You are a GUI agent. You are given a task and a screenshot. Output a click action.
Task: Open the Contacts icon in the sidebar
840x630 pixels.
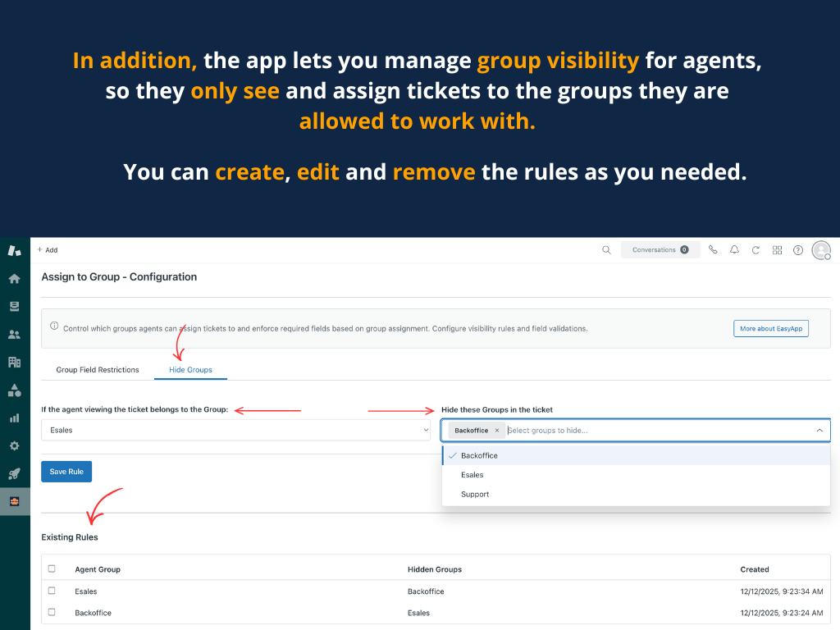14,333
